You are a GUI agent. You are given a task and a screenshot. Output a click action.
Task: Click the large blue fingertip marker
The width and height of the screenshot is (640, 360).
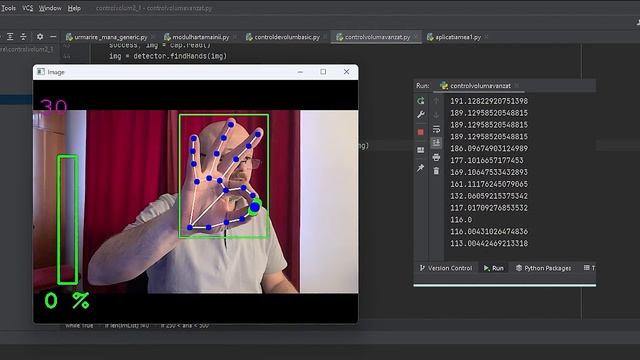255,207
